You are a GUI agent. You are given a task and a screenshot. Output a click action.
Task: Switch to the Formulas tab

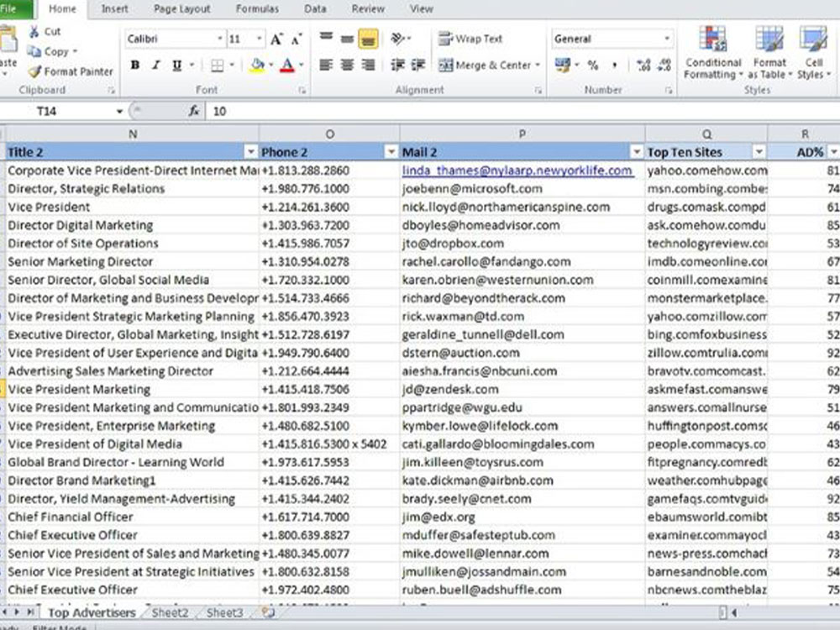coord(257,9)
